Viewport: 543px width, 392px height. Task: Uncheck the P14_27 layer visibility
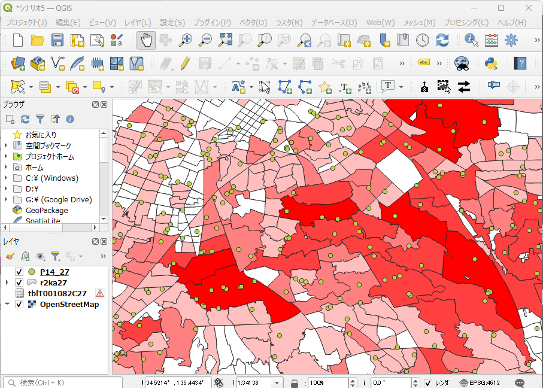(19, 272)
